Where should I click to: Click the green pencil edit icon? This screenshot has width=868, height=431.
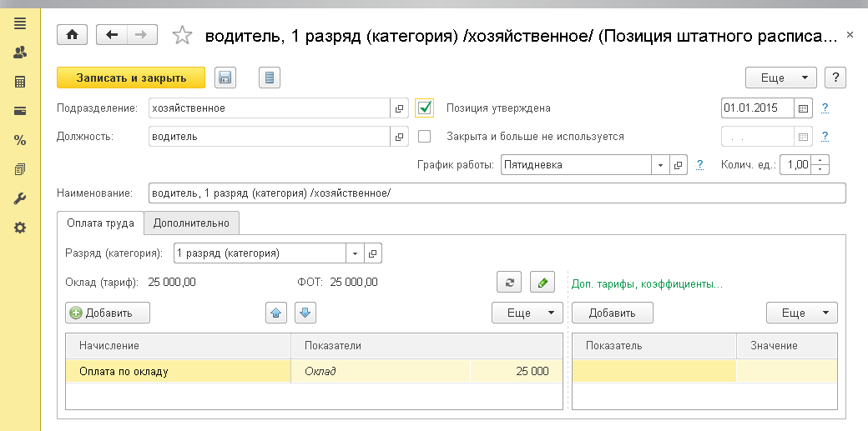pos(542,282)
